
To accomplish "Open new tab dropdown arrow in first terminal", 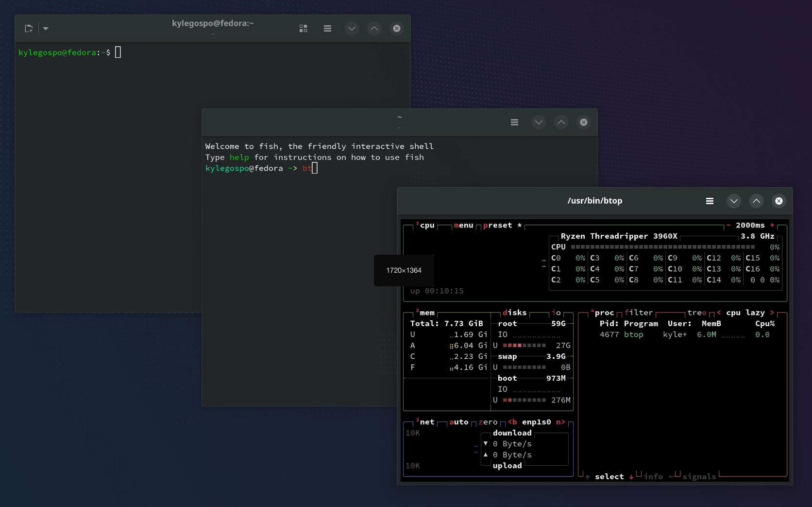I will pyautogui.click(x=46, y=29).
